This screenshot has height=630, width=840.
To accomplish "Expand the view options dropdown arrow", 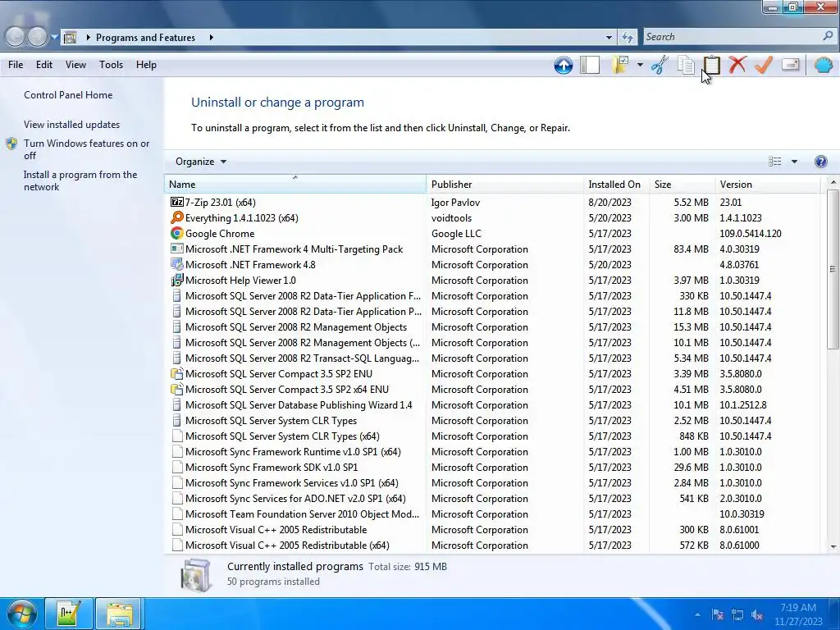I will [x=794, y=162].
